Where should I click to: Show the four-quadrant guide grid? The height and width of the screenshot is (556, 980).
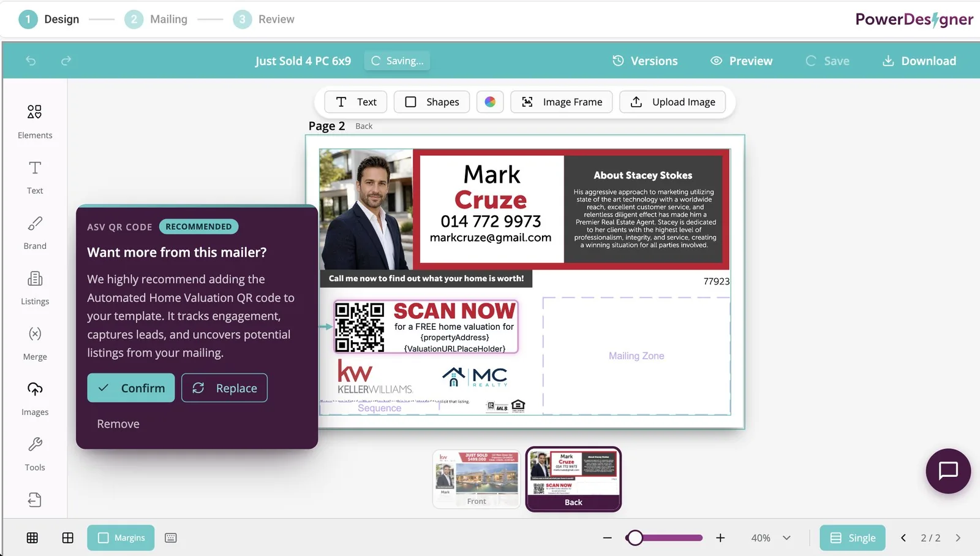pos(68,538)
